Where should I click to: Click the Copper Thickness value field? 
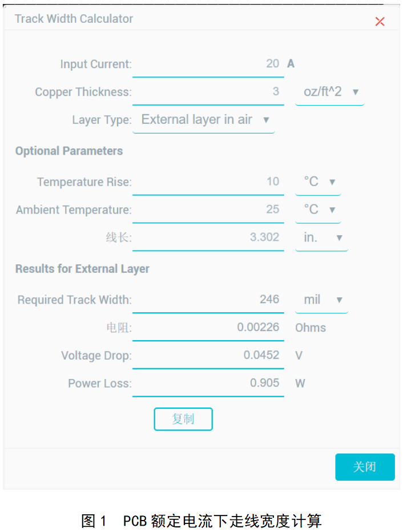click(x=208, y=92)
